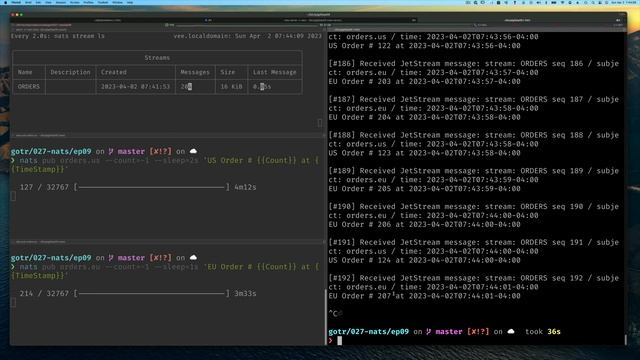Screen dimensions: 640x360
Task: Click the EU orders publish progress bar
Action: 152,293
